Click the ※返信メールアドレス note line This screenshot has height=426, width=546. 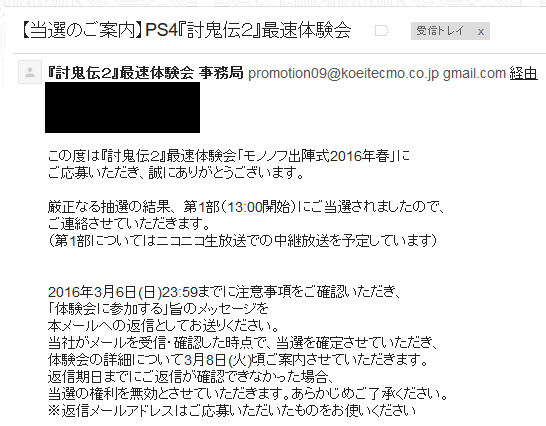click(x=232, y=411)
